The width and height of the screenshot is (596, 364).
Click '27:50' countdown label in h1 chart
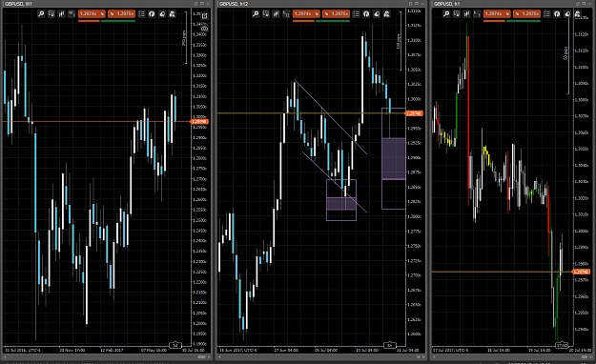pyautogui.click(x=562, y=345)
